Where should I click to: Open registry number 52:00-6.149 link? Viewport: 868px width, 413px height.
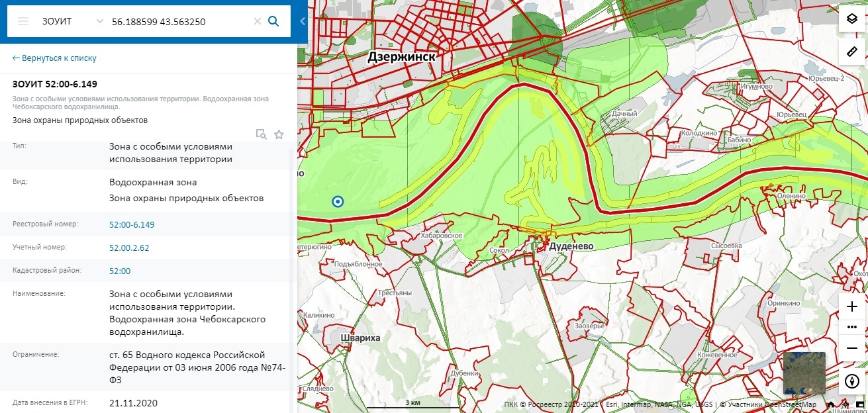pyautogui.click(x=132, y=224)
